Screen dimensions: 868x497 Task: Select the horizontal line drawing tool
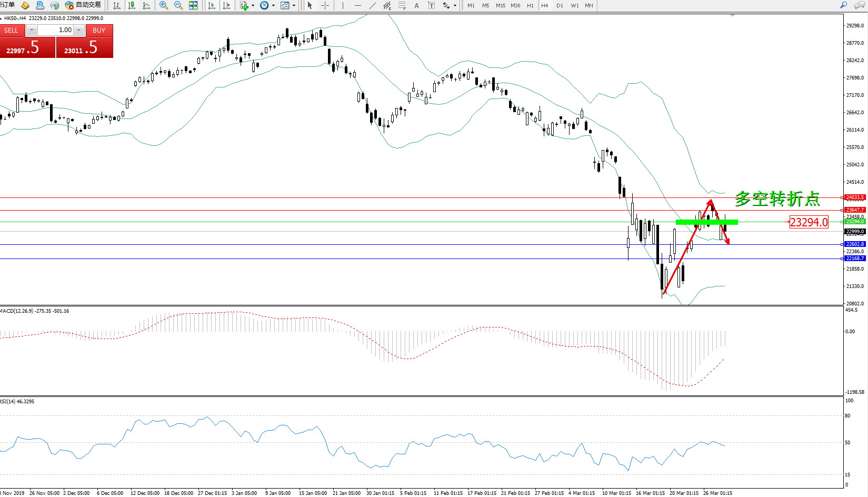(358, 5)
